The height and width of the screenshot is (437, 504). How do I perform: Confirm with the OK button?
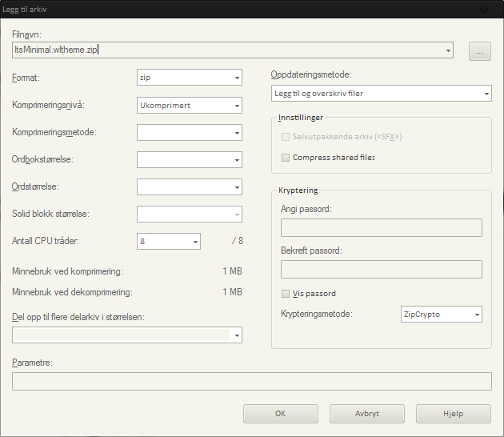(281, 414)
